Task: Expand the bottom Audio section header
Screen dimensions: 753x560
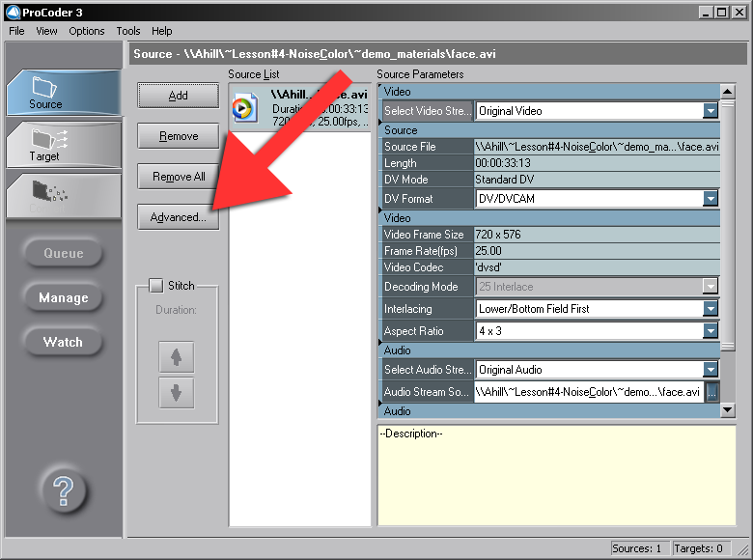Action: [380, 405]
